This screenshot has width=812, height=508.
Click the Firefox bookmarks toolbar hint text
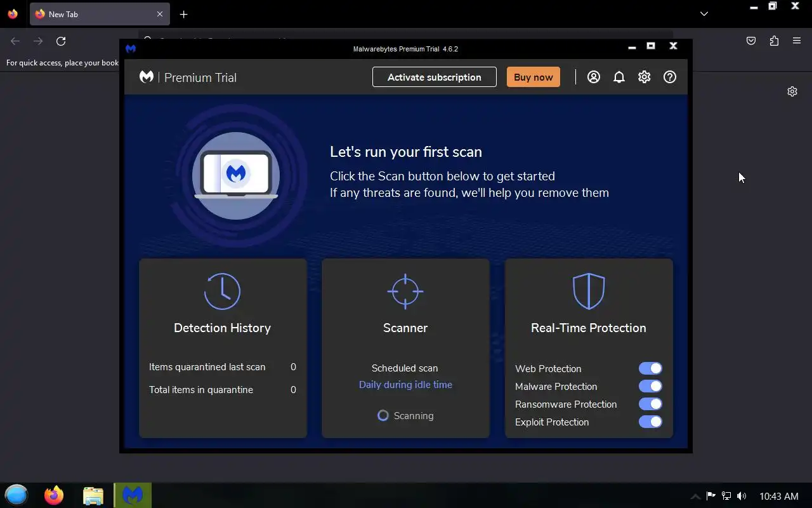point(63,63)
